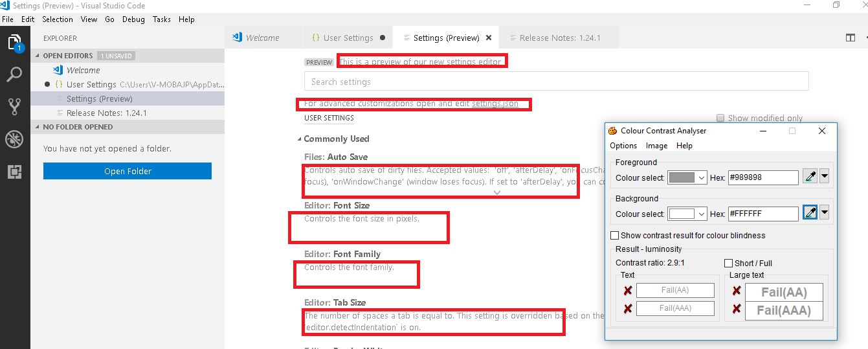Open the settings.json link
This screenshot has height=349, width=868.
[x=495, y=104]
